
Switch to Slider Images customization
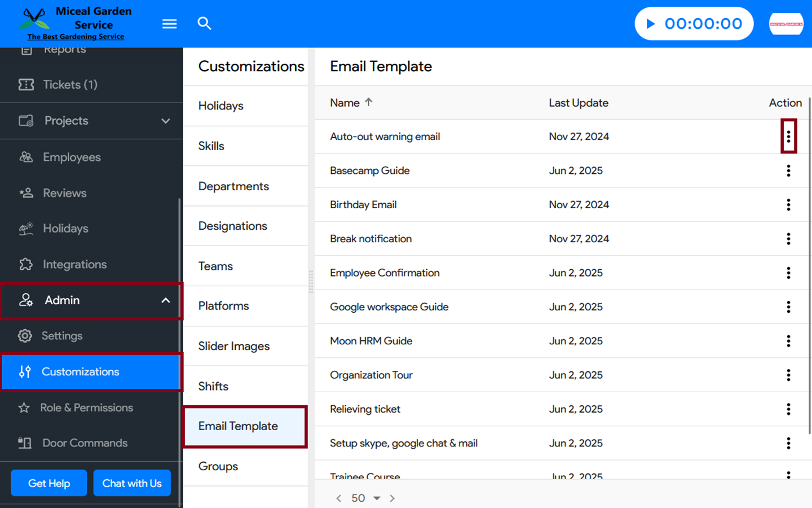pos(233,346)
